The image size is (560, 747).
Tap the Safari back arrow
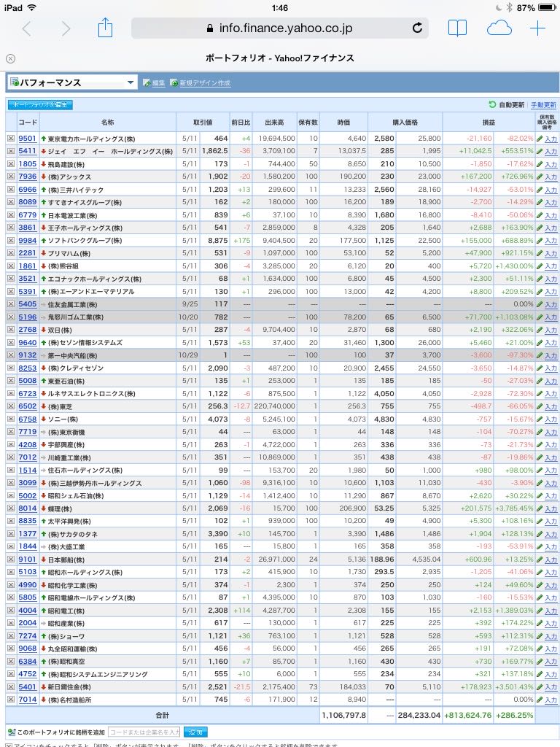pyautogui.click(x=27, y=28)
